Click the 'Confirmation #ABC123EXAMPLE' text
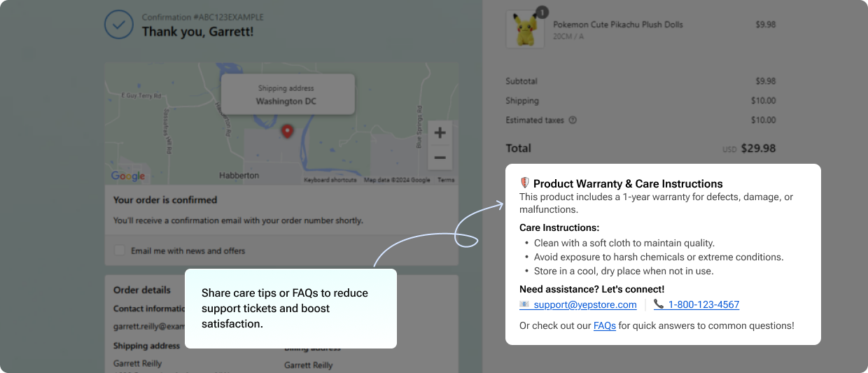868x373 pixels. 203,17
